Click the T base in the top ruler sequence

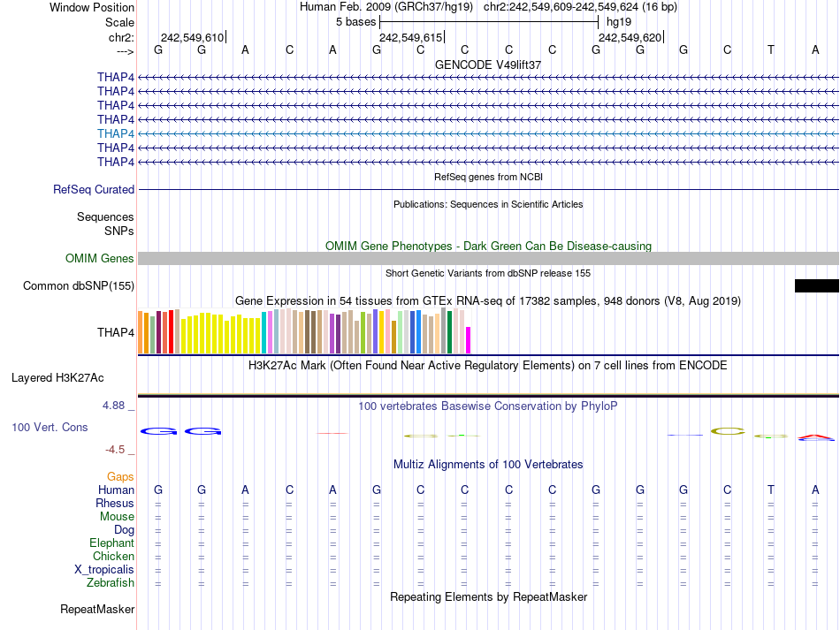coord(771,49)
